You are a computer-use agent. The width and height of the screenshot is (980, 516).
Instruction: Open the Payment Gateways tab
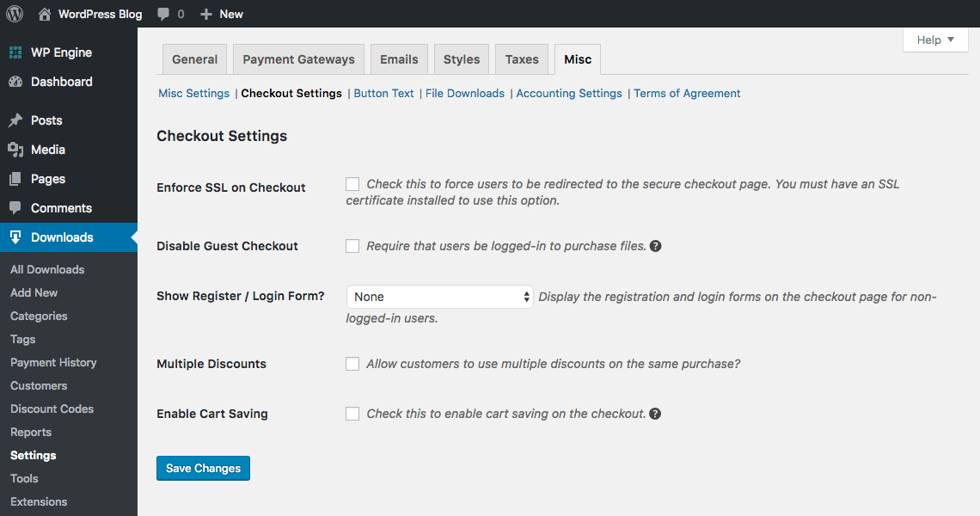click(299, 59)
